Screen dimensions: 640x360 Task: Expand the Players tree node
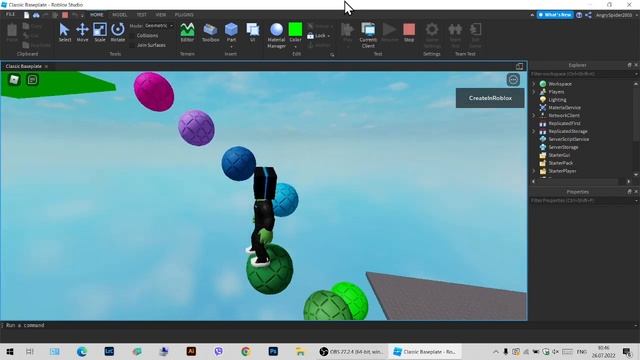click(534, 92)
